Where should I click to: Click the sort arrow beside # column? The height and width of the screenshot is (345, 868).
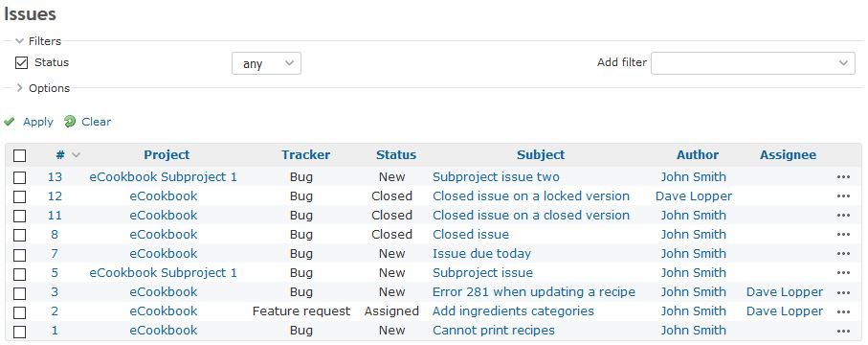click(x=76, y=155)
